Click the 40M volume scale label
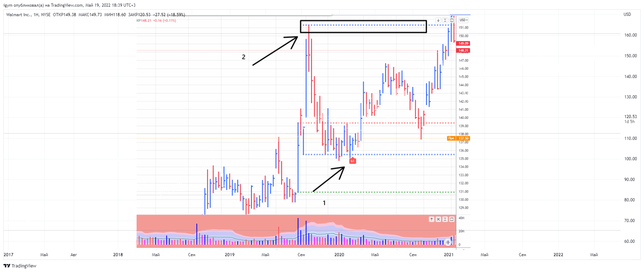Viewport: 644px width, 272px height. 461,218
